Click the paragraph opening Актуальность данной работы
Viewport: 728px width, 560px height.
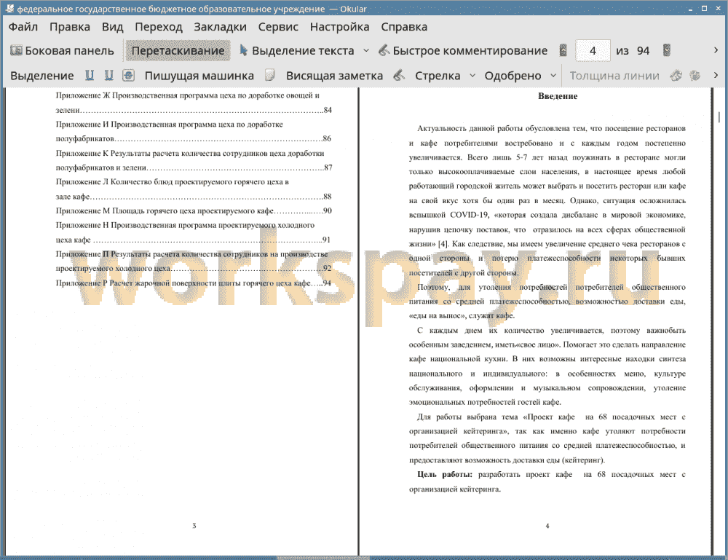547,200
